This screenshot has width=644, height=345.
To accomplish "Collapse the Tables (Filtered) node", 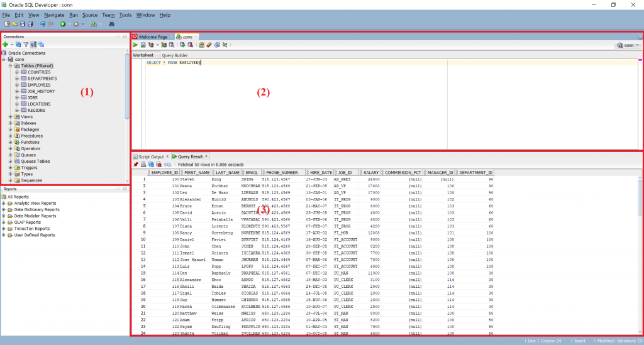I will click(11, 65).
